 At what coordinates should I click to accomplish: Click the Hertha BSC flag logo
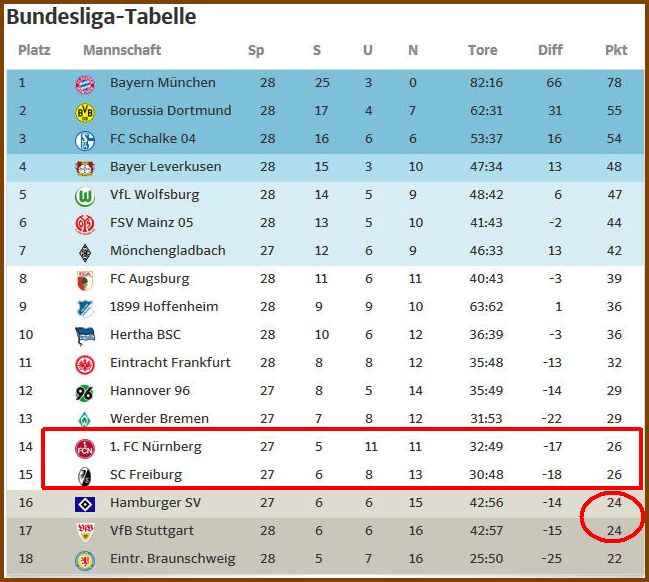85,336
